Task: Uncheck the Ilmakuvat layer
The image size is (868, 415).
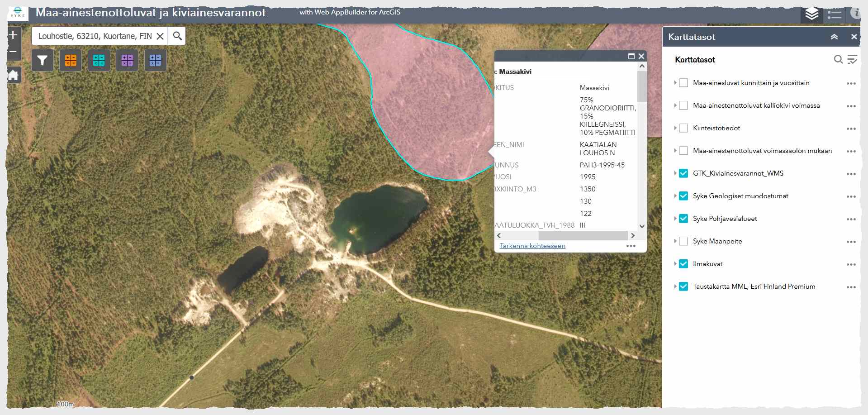Action: click(x=683, y=264)
